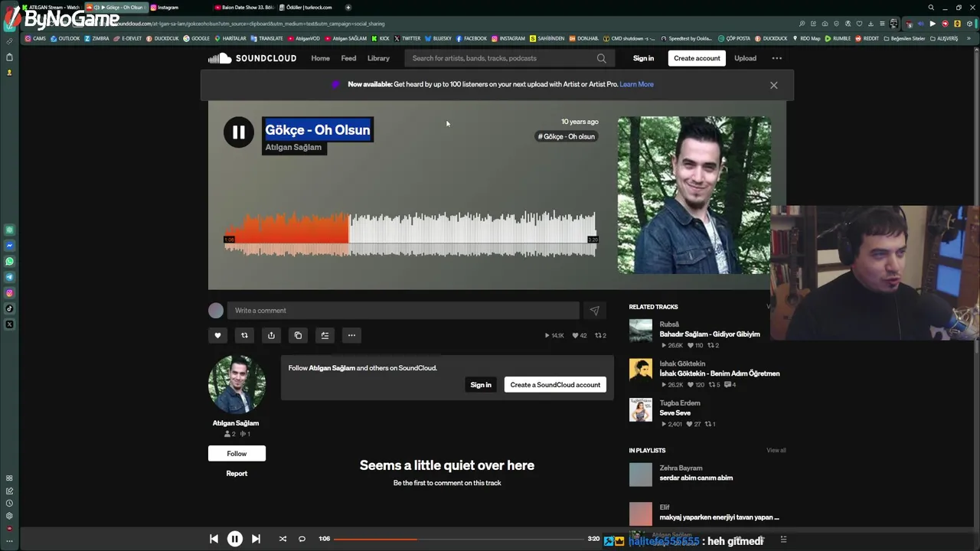Expand the ALIŞVERİŞ bookmark folder
Viewport: 980px width, 551px height.
coord(944,38)
